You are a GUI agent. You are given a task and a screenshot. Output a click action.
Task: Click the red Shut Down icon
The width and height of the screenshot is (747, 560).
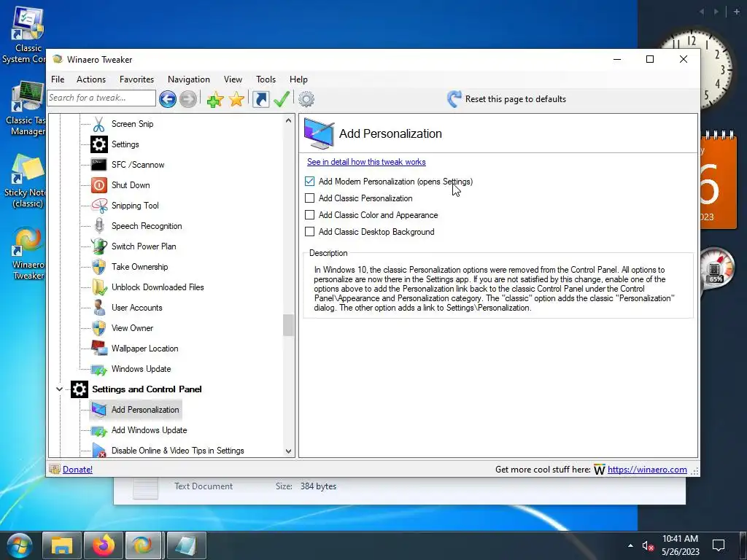99,185
